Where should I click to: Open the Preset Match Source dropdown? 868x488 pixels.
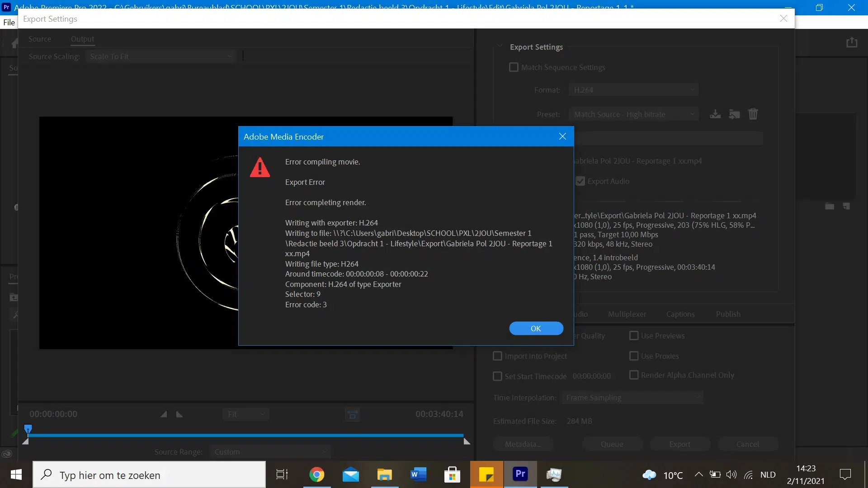coord(633,114)
